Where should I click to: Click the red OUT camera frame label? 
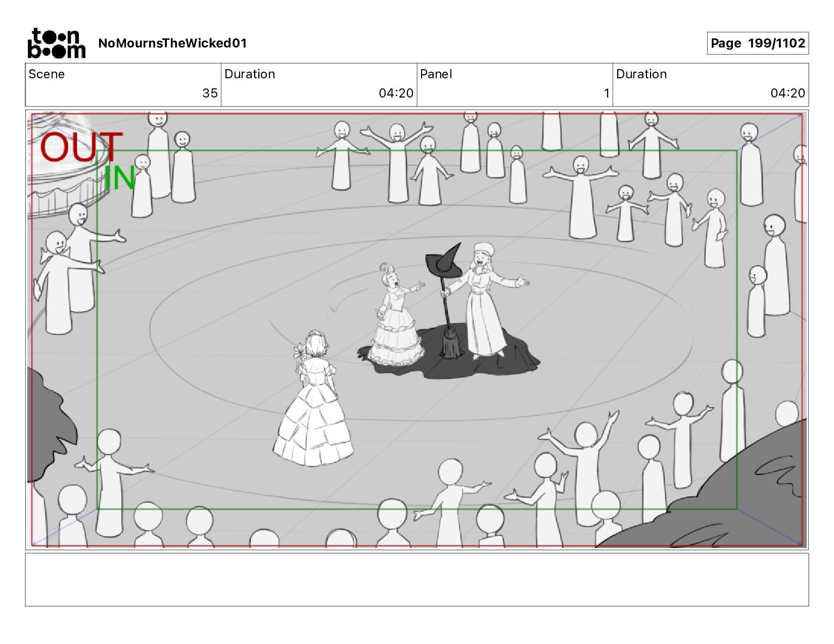pos(81,147)
